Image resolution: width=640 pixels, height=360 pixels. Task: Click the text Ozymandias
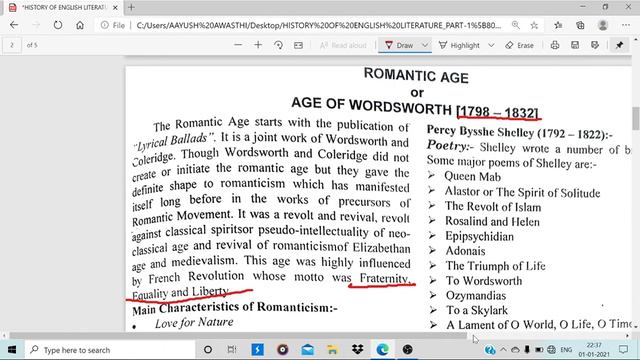(x=476, y=296)
